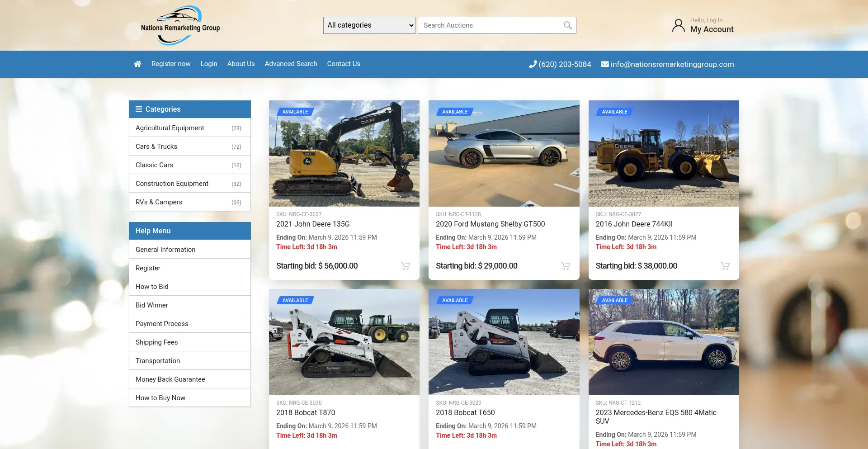
Task: Open How to Buy Now help page
Action: (x=190, y=398)
